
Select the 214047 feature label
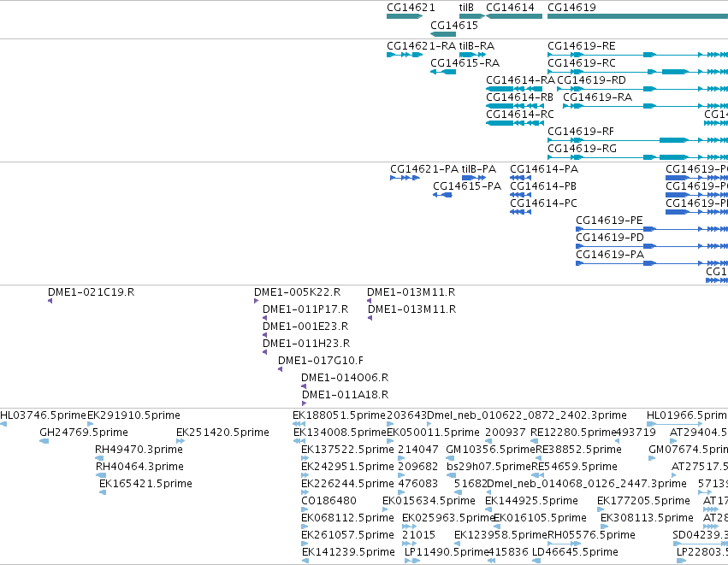tap(418, 450)
